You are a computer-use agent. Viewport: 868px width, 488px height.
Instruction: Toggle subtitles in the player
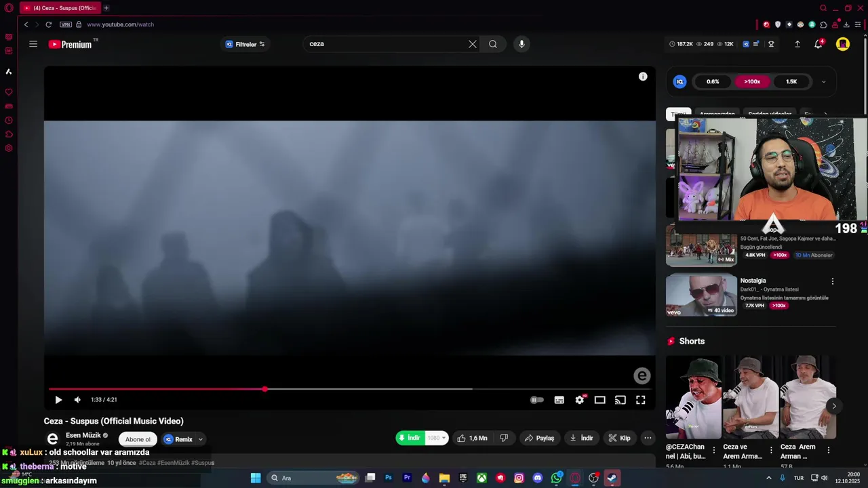click(559, 400)
